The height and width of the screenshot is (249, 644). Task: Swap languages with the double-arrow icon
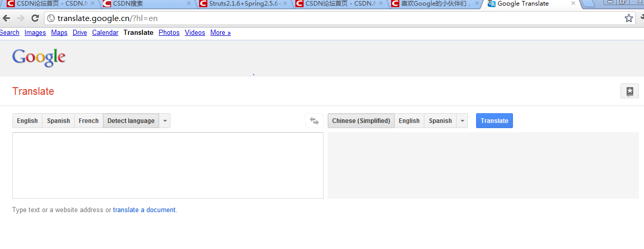click(x=314, y=121)
